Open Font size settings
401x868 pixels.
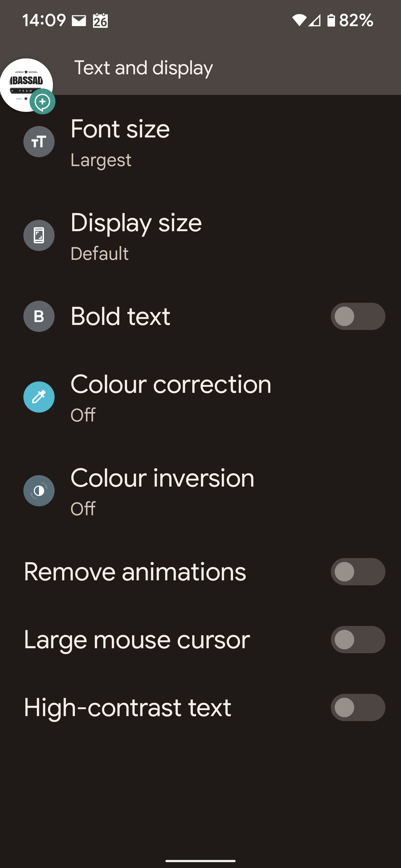tap(200, 142)
